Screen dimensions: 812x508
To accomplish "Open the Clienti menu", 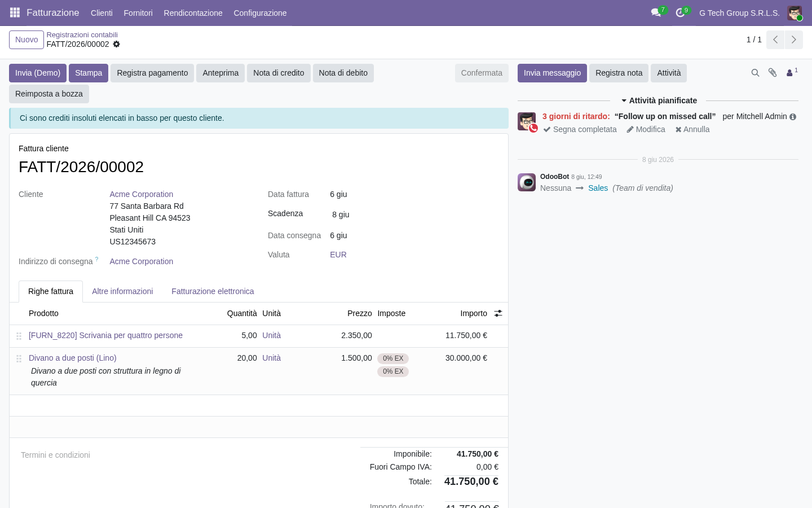I will click(101, 13).
